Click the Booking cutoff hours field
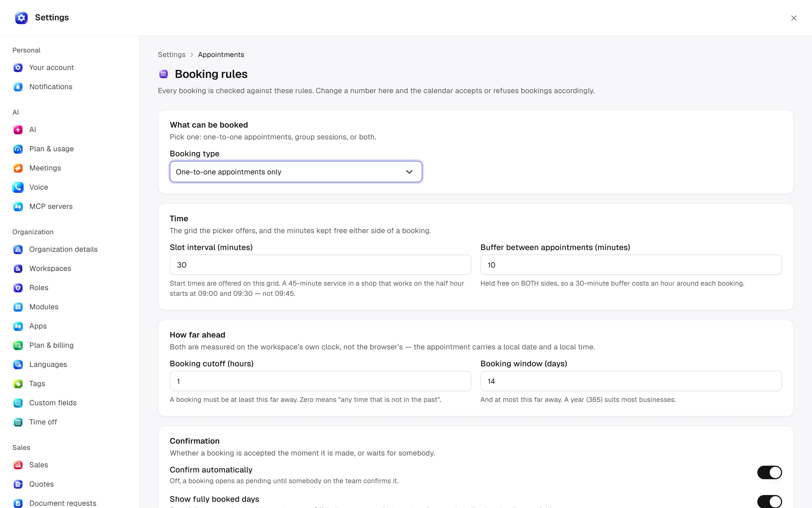The width and height of the screenshot is (812, 508). click(320, 381)
